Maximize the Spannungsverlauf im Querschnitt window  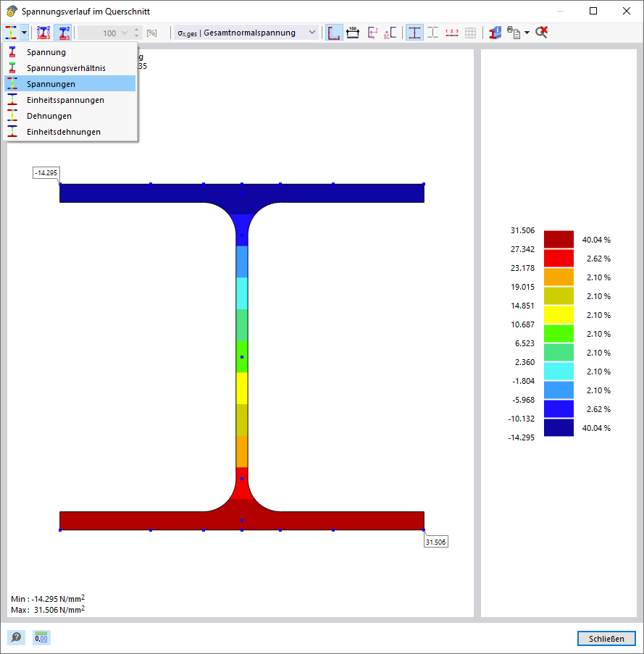click(x=593, y=11)
